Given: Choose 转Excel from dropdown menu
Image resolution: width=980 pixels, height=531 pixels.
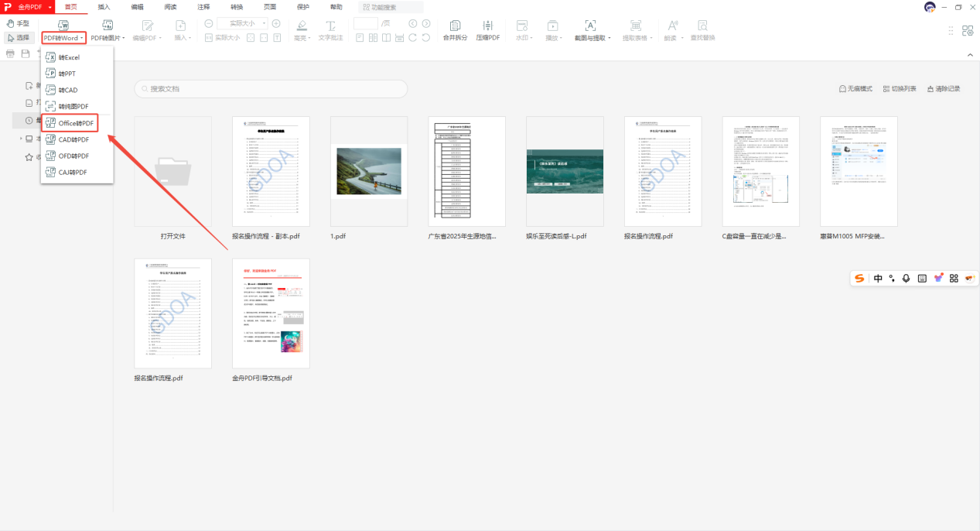Looking at the screenshot, I should (x=77, y=57).
